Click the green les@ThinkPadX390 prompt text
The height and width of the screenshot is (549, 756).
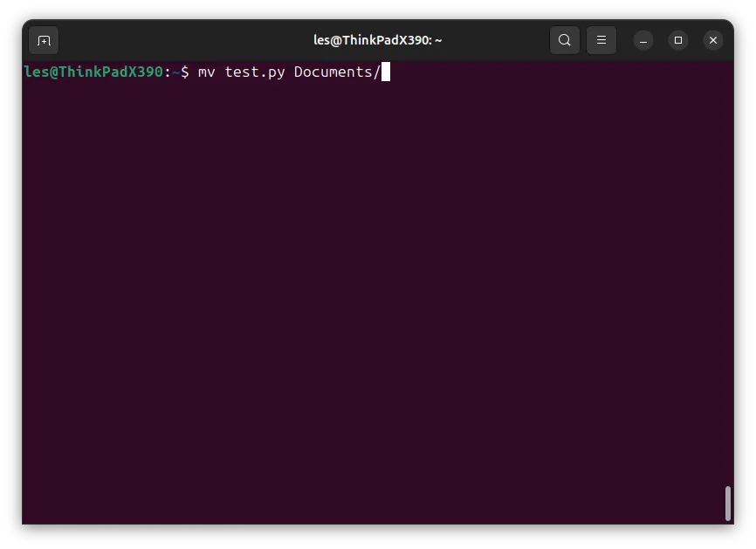coord(93,72)
